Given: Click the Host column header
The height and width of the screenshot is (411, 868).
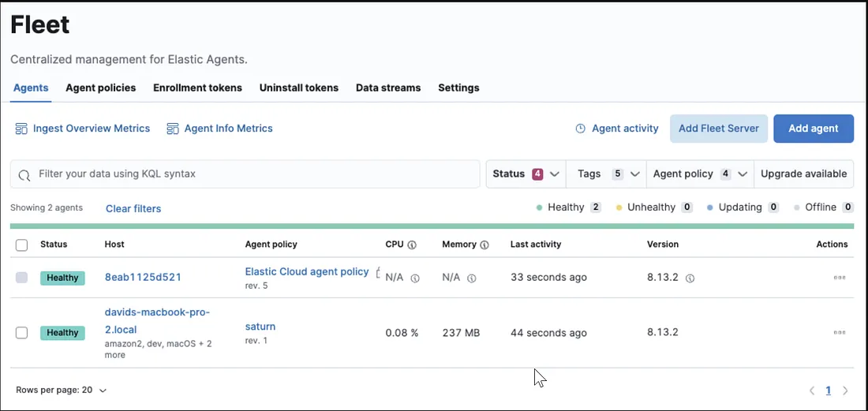Looking at the screenshot, I should tap(114, 244).
